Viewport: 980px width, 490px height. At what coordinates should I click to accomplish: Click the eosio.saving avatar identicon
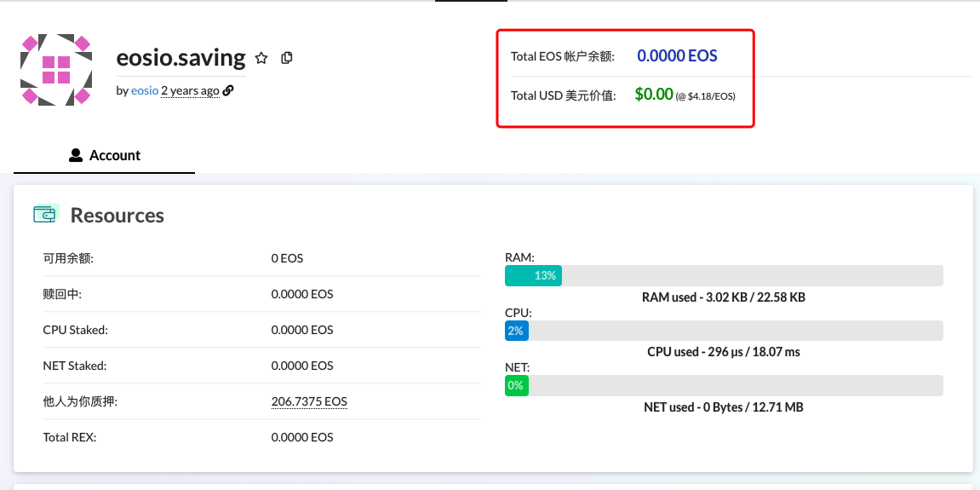56,70
